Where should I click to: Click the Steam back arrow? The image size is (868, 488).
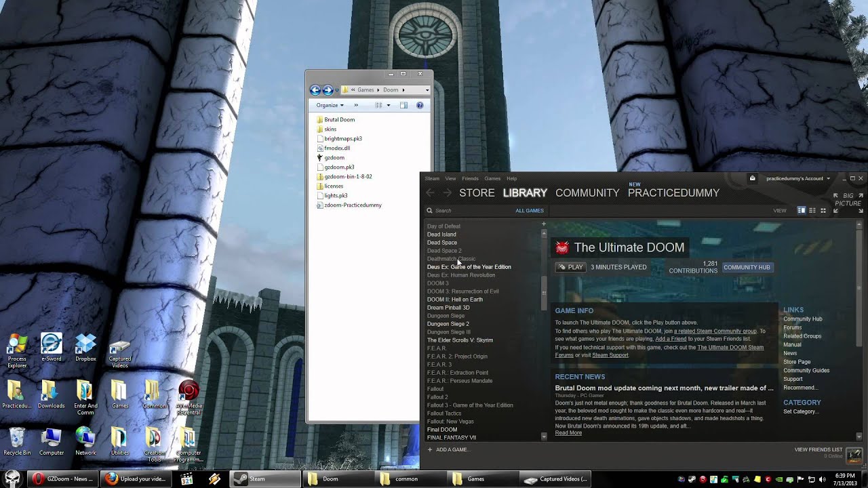point(430,193)
